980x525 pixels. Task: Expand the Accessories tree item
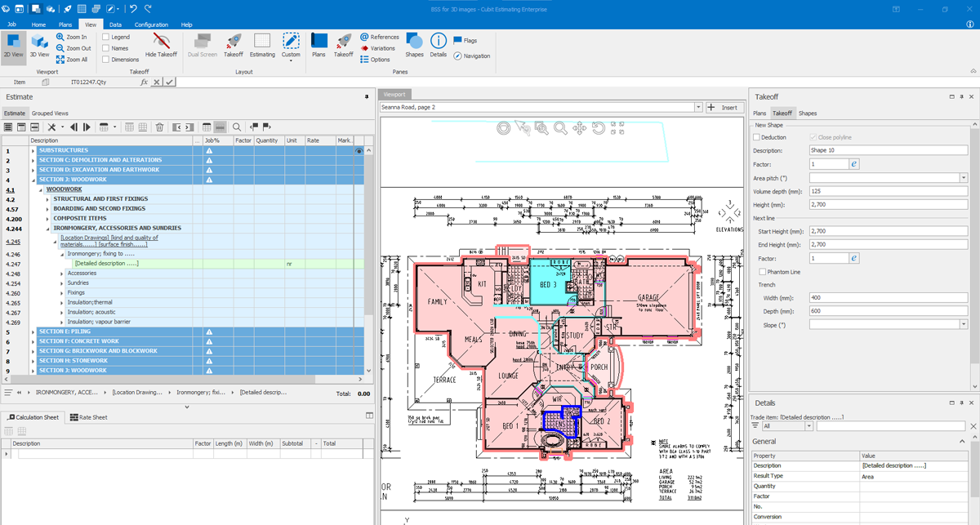point(63,274)
